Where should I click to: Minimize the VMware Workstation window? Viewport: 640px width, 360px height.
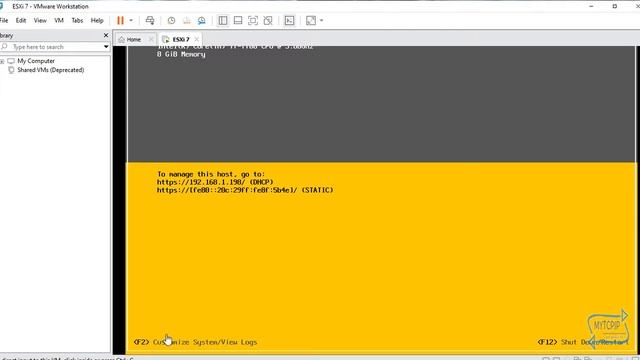pyautogui.click(x=591, y=6)
